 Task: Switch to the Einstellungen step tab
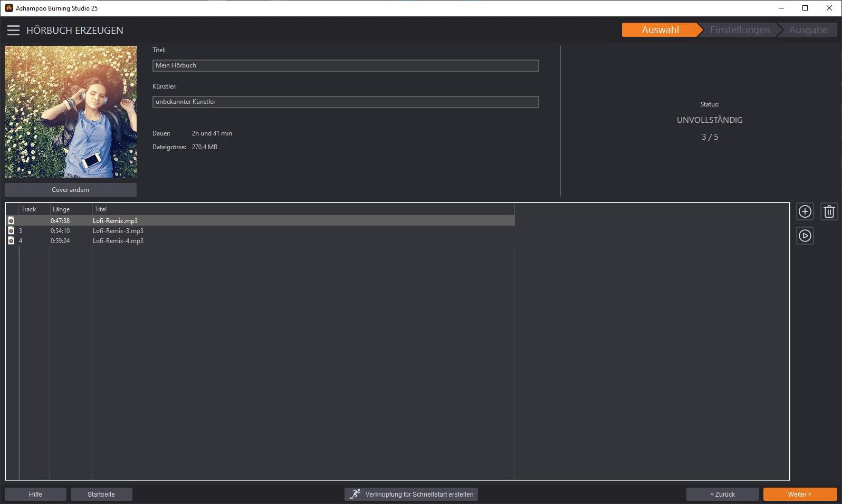740,30
